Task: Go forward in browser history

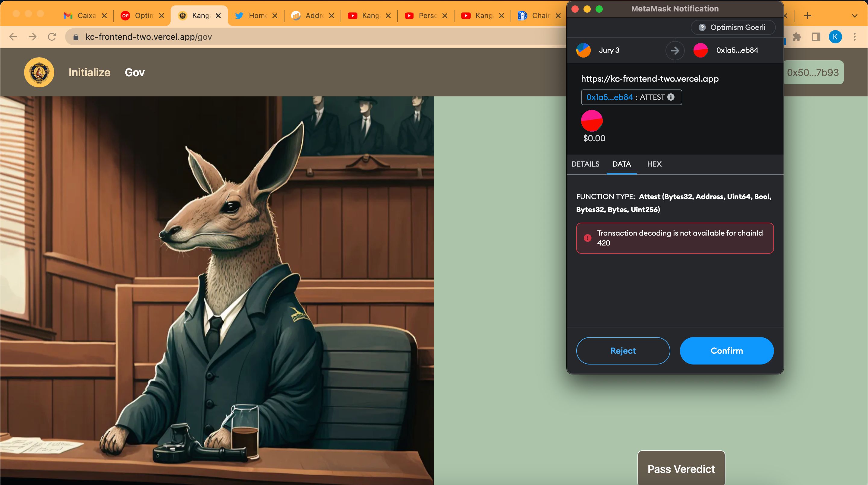Action: pyautogui.click(x=33, y=37)
